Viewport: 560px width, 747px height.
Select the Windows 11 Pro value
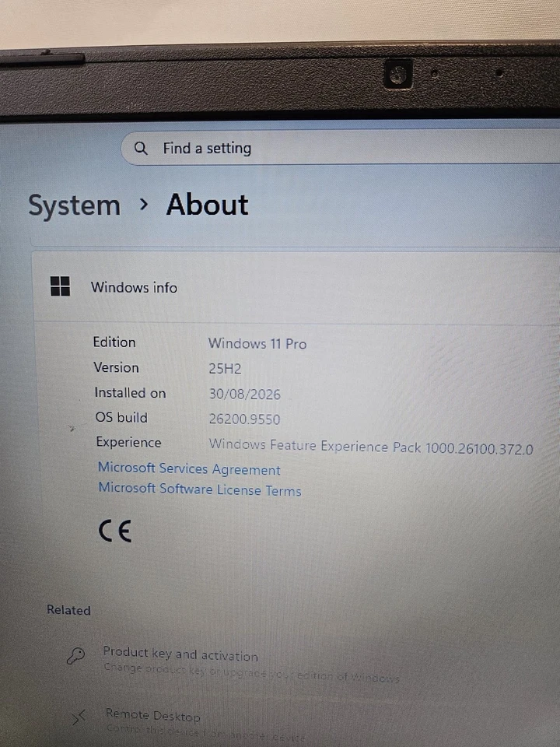257,343
